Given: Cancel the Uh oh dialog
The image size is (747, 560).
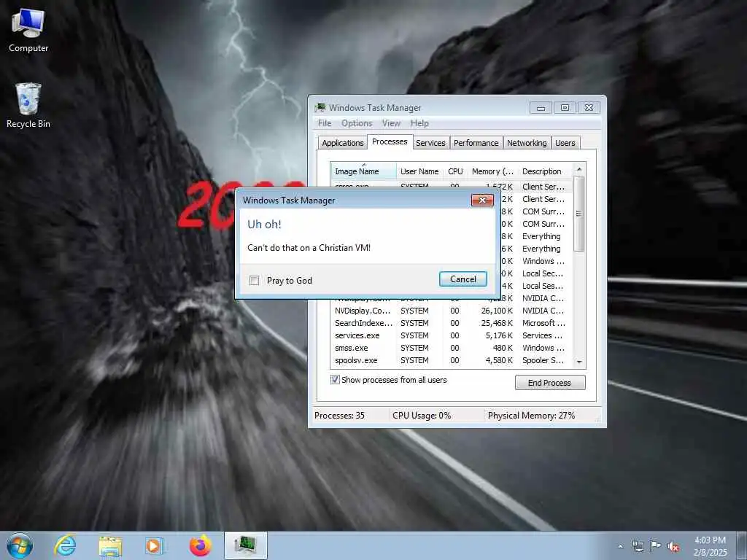Looking at the screenshot, I should point(462,279).
